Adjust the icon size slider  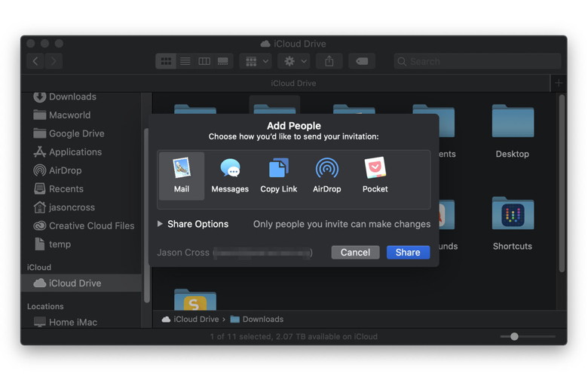tap(514, 336)
